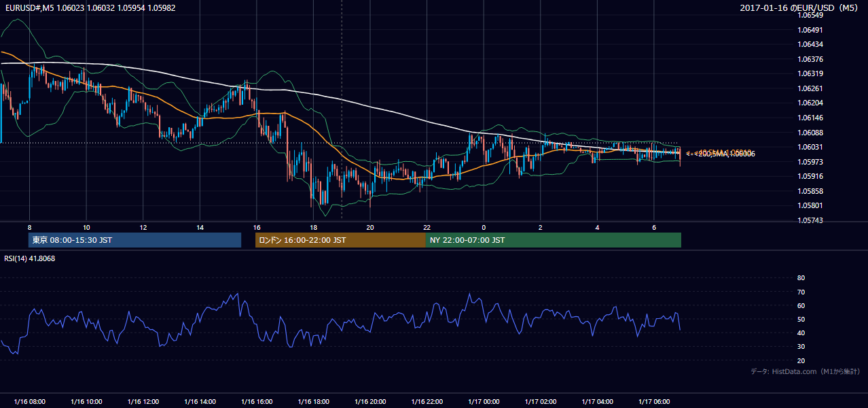868x408 pixels.
Task: Click RSI scale value 50
Action: [x=801, y=320]
